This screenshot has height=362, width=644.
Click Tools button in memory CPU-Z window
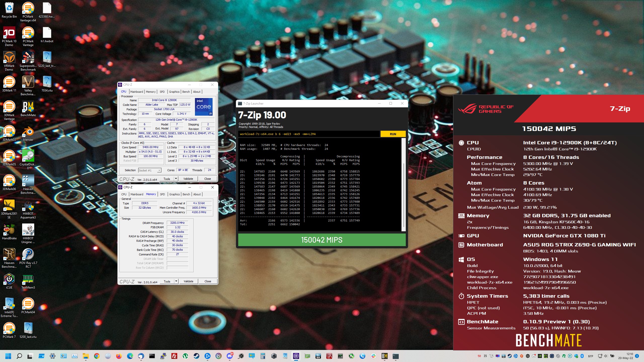(x=167, y=281)
